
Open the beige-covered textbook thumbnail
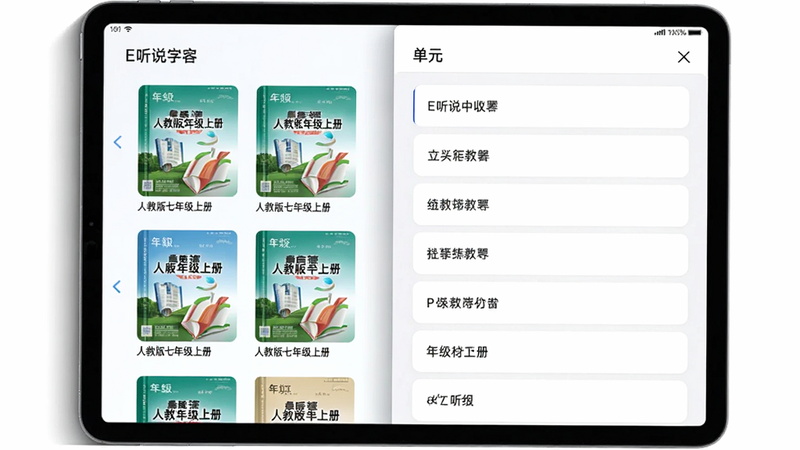tap(305, 400)
